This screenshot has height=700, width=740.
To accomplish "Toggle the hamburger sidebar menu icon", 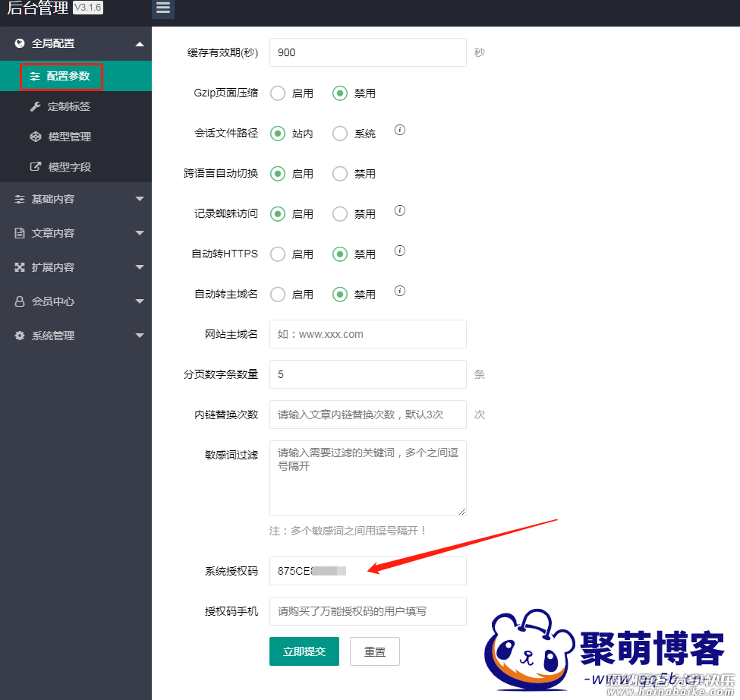I will click(x=163, y=8).
